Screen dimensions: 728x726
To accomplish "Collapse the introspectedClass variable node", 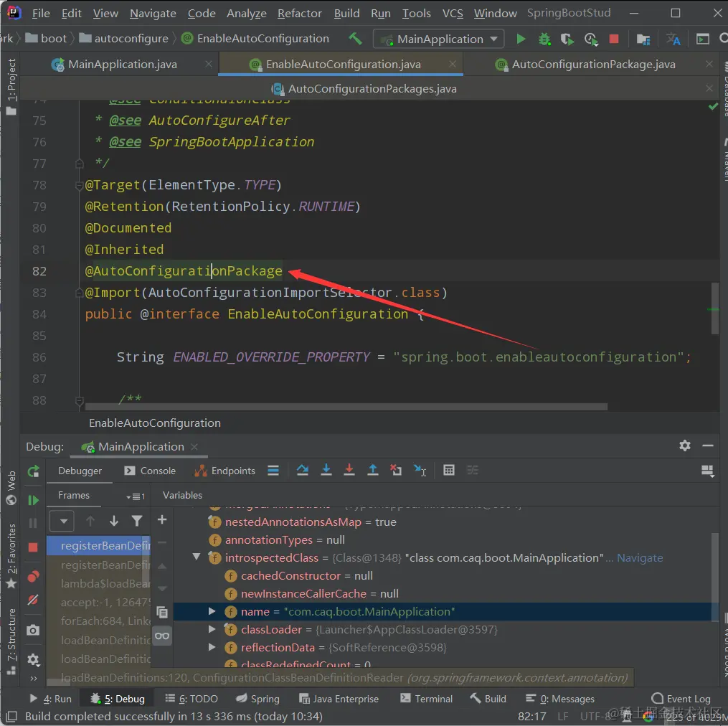I will point(197,557).
